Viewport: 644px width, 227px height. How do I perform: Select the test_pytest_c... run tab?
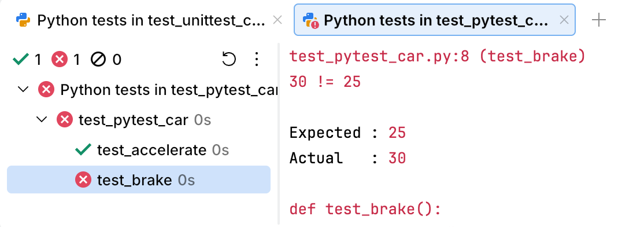pyautogui.click(x=434, y=20)
